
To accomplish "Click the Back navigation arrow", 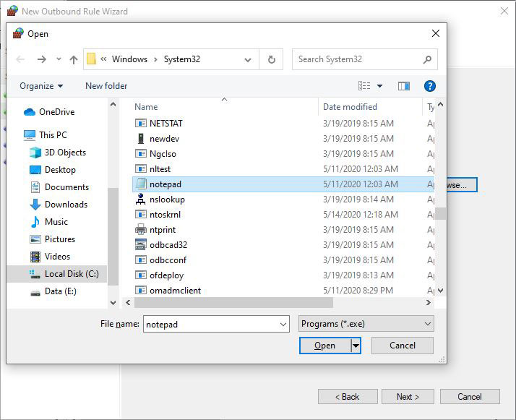I will tap(20, 59).
